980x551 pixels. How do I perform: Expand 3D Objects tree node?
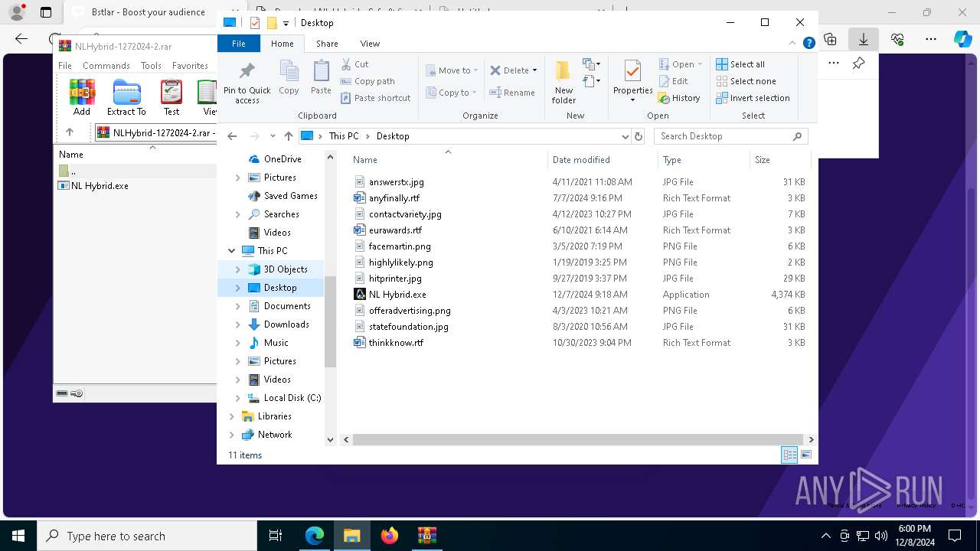coord(237,269)
